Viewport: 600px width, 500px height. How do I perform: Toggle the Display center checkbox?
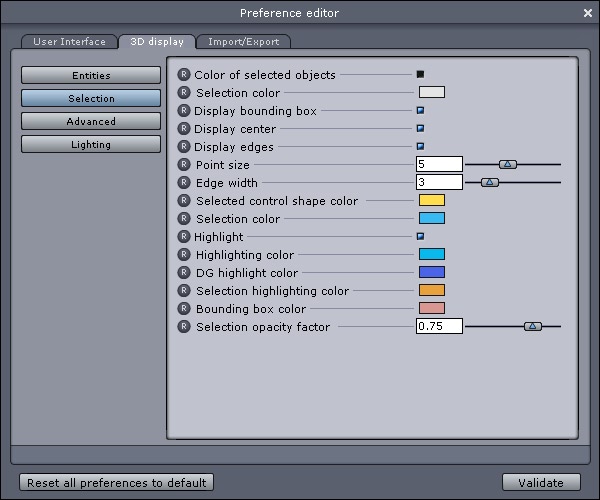pos(420,129)
